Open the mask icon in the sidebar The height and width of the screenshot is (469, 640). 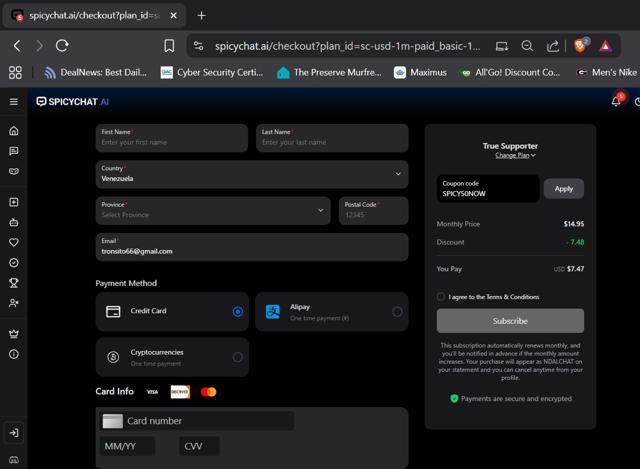click(x=14, y=171)
